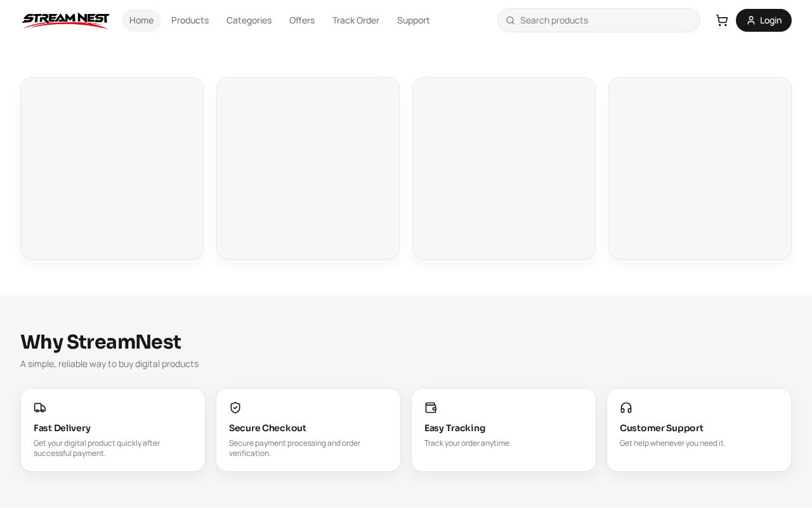Image resolution: width=812 pixels, height=508 pixels.
Task: Click 'A simple, reliable way to buy digital products'
Action: [x=109, y=364]
